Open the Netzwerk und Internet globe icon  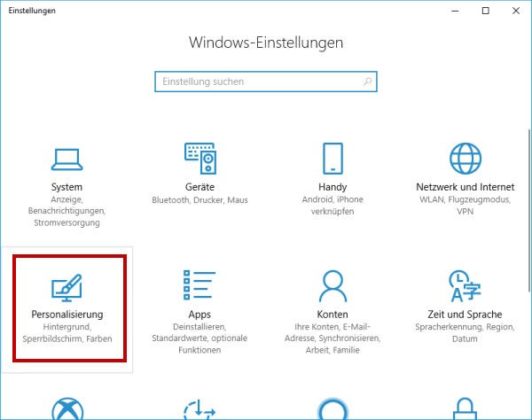(x=465, y=159)
